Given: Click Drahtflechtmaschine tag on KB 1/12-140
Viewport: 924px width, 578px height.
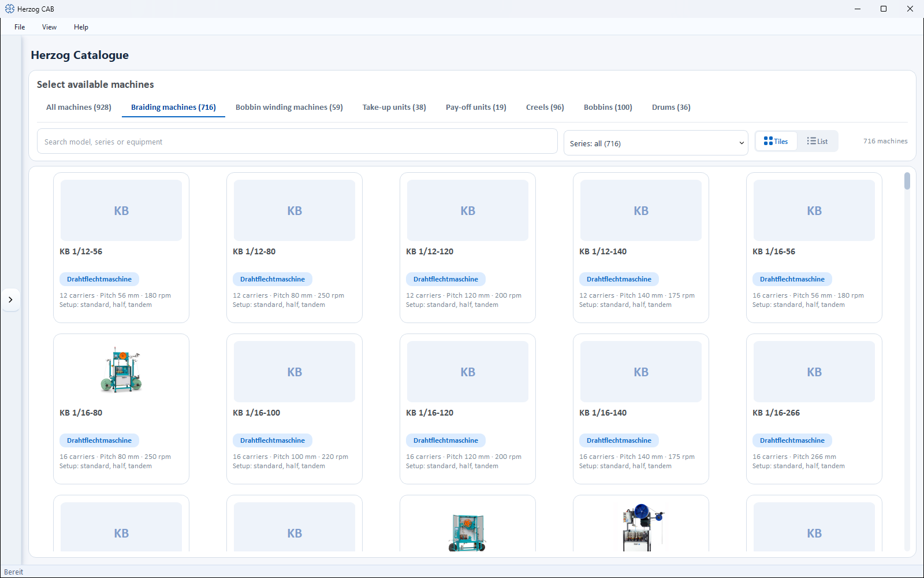Looking at the screenshot, I should tap(619, 279).
